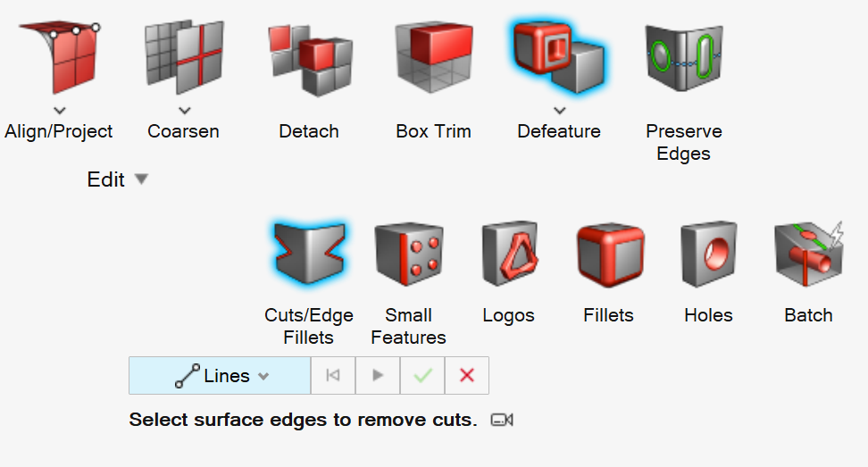Choose the Preserve Edges tool

coord(684,57)
